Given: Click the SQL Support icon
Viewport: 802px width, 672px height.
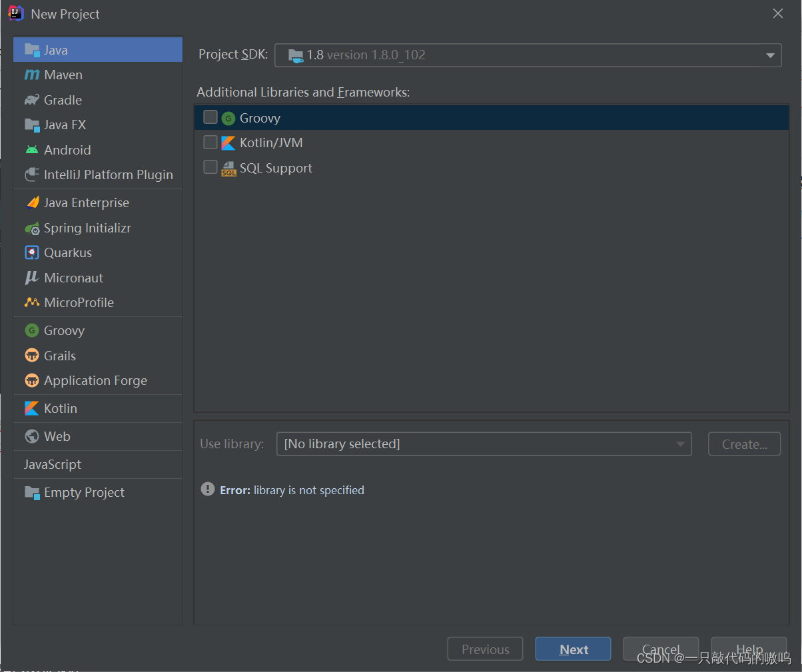Looking at the screenshot, I should (x=228, y=168).
